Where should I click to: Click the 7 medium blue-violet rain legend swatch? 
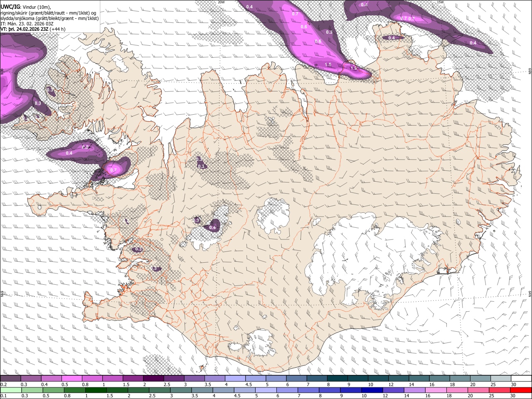coord(308,390)
